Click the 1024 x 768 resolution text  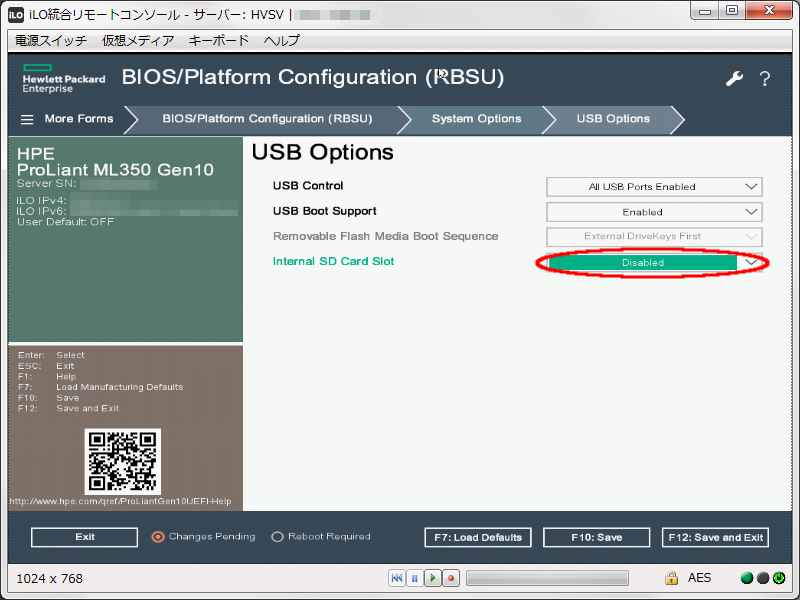coord(49,579)
